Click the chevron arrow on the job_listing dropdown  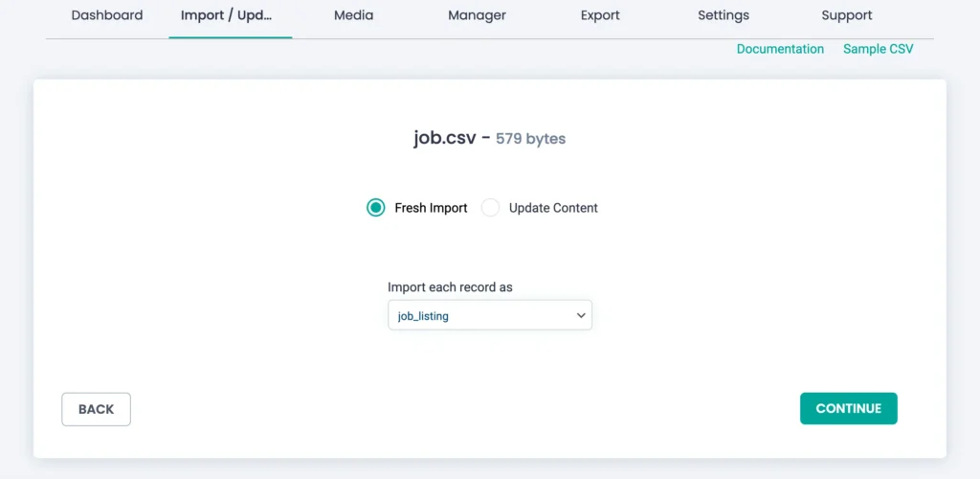tap(581, 315)
